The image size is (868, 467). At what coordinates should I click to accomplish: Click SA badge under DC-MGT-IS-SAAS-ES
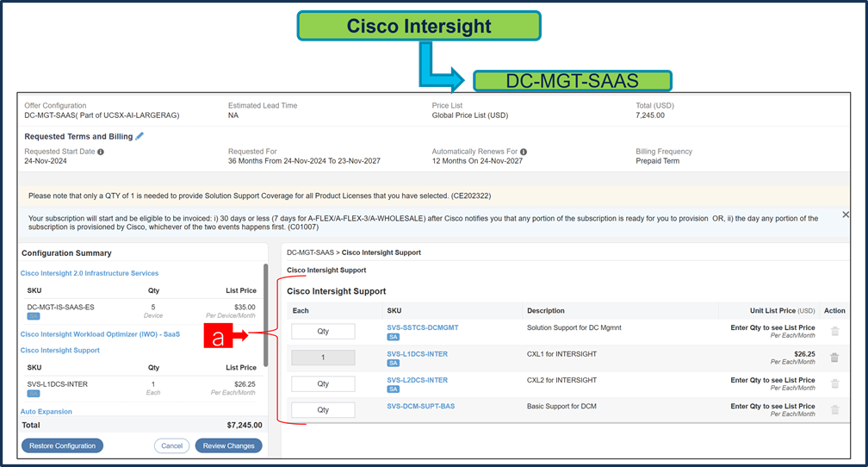34,316
